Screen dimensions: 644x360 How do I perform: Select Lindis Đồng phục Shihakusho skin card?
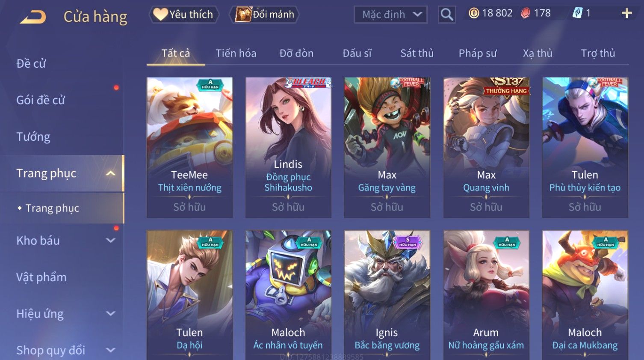tap(288, 148)
